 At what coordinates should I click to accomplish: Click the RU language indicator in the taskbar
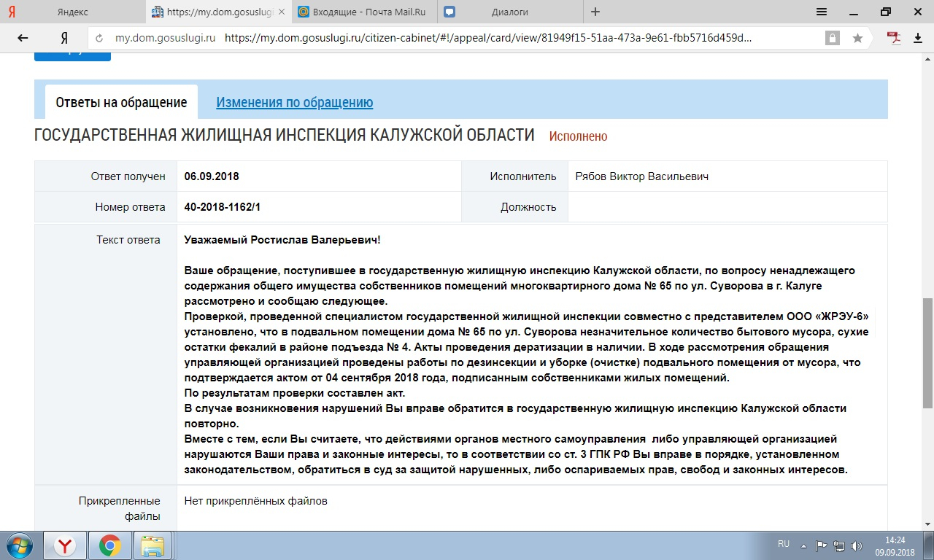click(784, 544)
